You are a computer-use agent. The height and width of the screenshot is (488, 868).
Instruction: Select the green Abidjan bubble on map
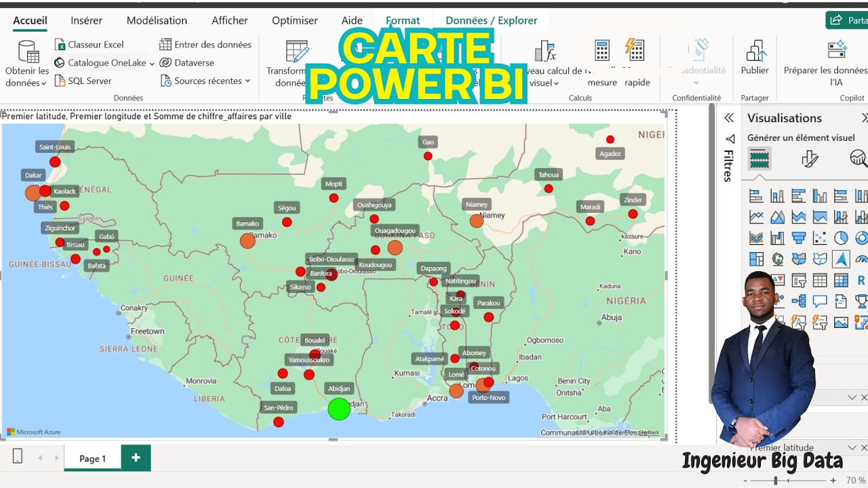[x=339, y=409]
